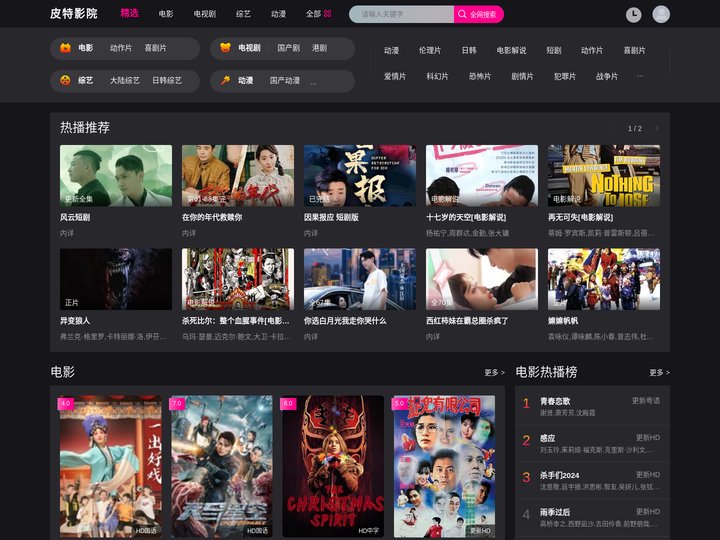This screenshot has width=720, height=540.
Task: Select 国产动漫 category
Action: [x=285, y=80]
